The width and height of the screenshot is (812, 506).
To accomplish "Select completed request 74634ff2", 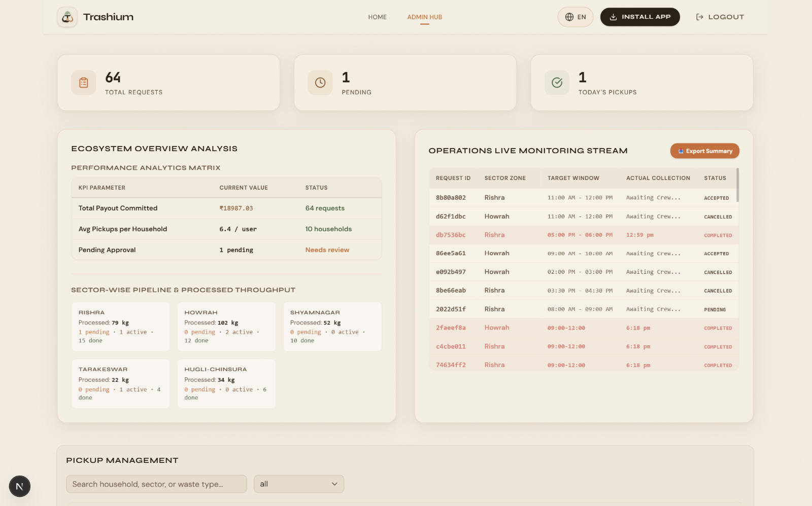I will [x=584, y=364].
